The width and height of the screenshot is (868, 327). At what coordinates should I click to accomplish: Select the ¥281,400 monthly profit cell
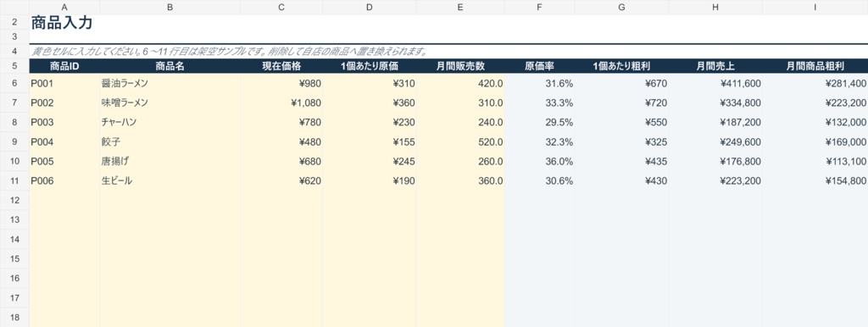[815, 84]
